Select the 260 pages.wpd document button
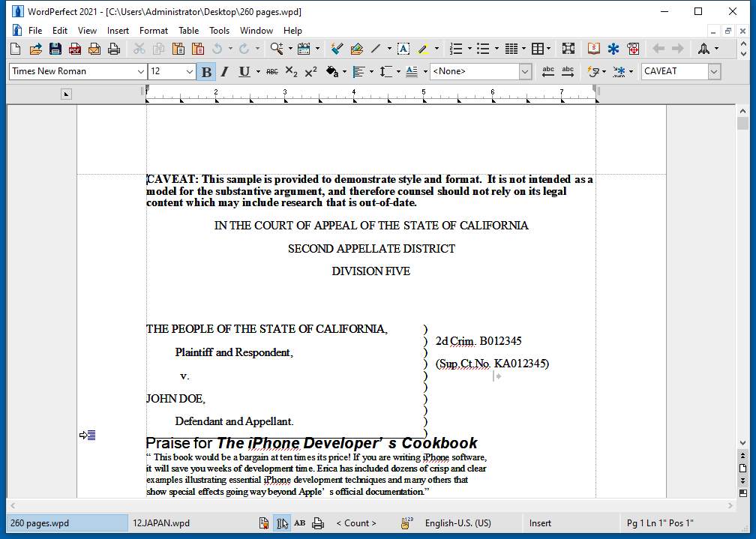 67,523
